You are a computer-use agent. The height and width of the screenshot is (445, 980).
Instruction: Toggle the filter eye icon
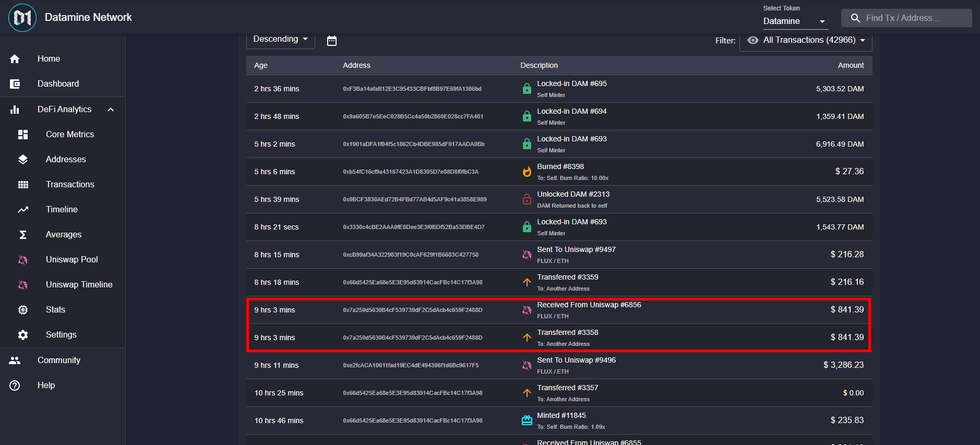pos(752,40)
